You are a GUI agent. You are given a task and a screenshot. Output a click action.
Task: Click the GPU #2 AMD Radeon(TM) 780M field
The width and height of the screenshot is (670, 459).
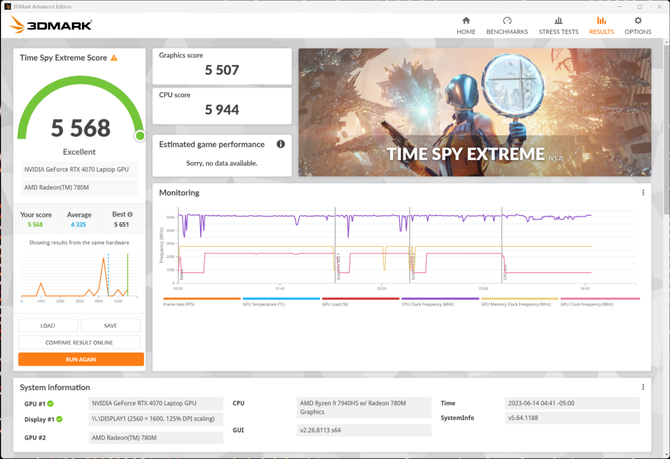[x=156, y=438]
